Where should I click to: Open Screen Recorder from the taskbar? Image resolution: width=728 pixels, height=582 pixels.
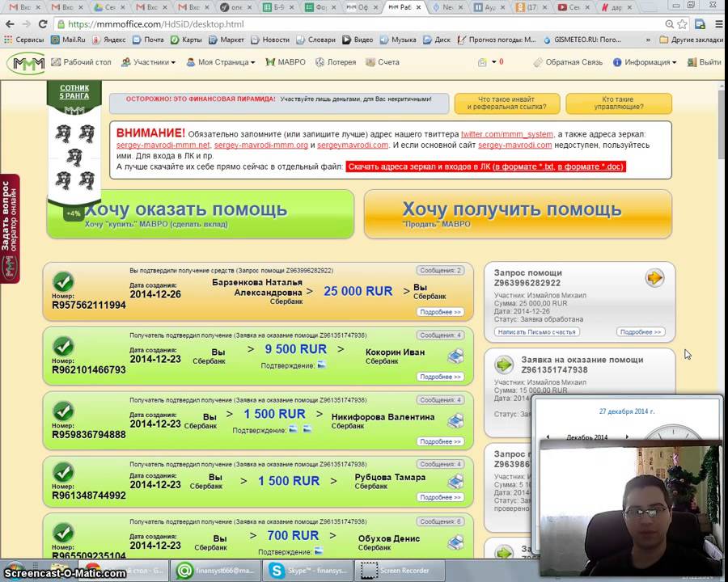400,571
